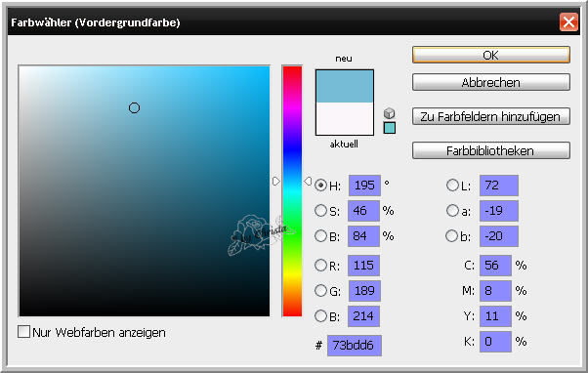Click the C cyan percentage field
588x373 pixels.
(x=495, y=266)
